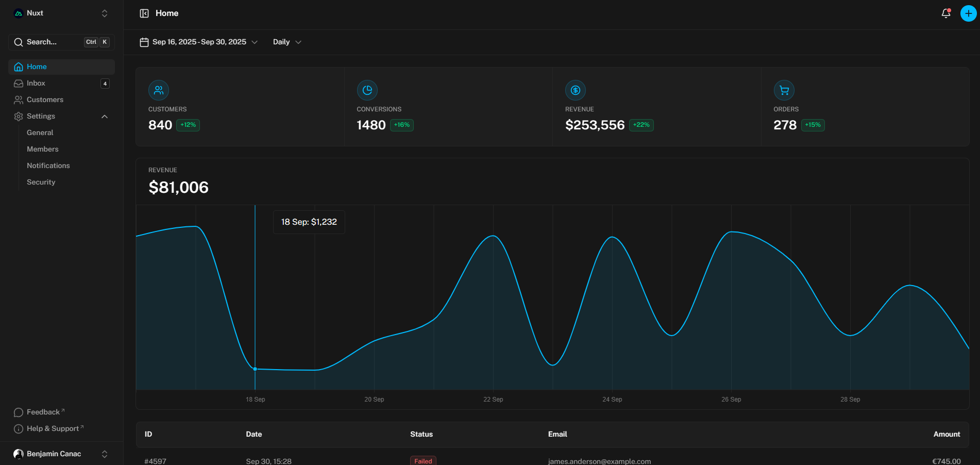
Task: Click the Failed status badge on order #4597
Action: pyautogui.click(x=423, y=460)
